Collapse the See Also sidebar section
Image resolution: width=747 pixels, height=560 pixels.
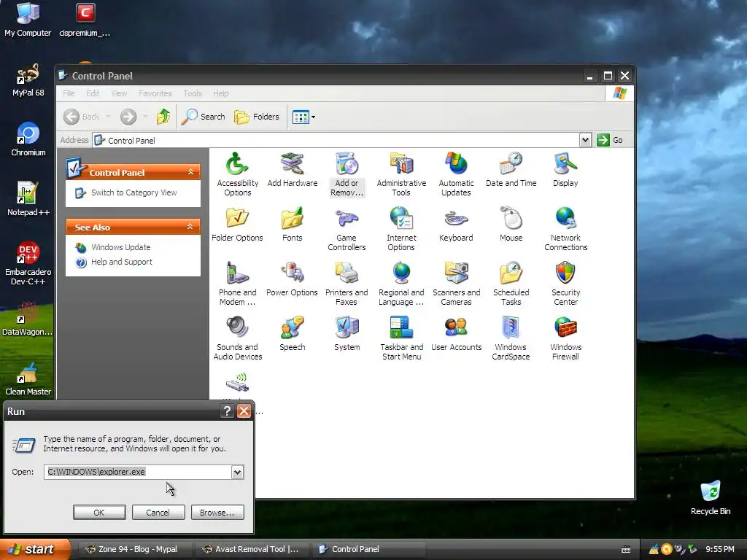(x=190, y=227)
